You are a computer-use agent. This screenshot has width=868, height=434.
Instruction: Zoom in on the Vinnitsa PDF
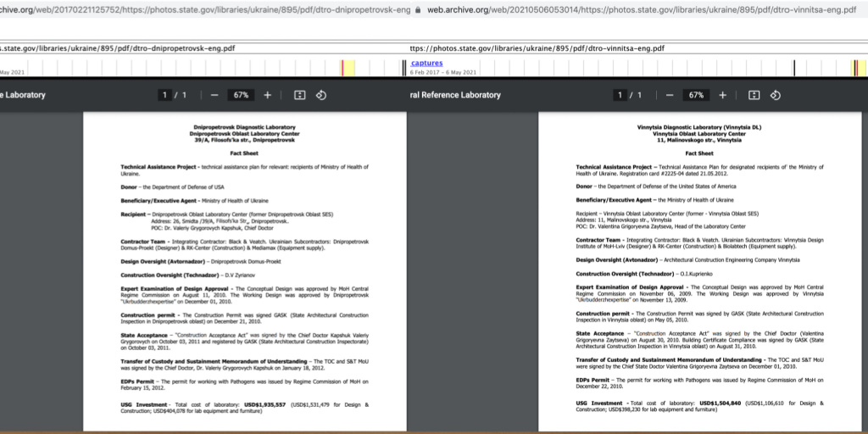pos(722,95)
